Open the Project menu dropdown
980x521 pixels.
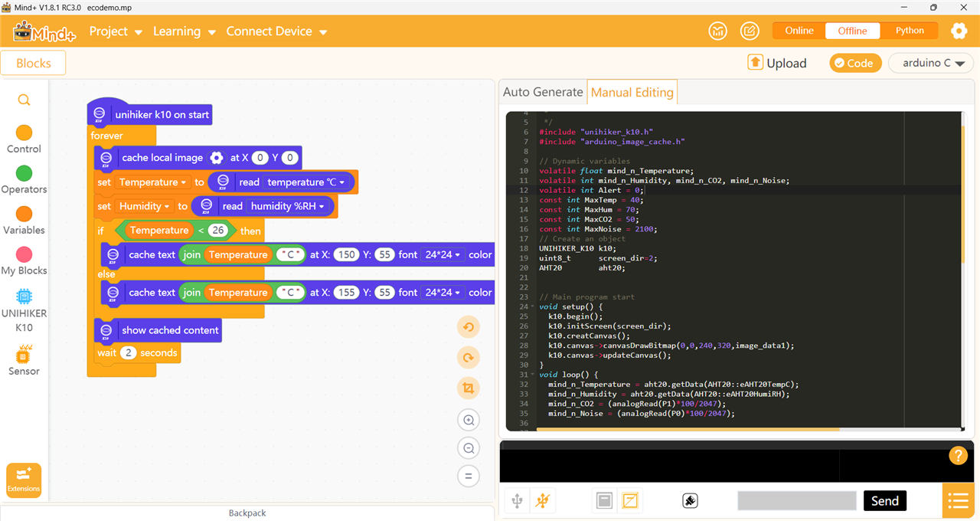116,31
